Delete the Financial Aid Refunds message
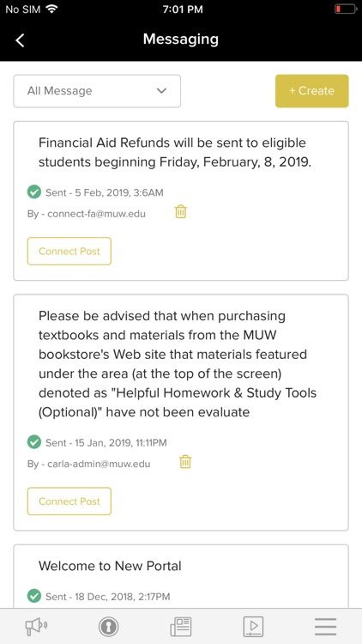362x644 pixels. [181, 212]
